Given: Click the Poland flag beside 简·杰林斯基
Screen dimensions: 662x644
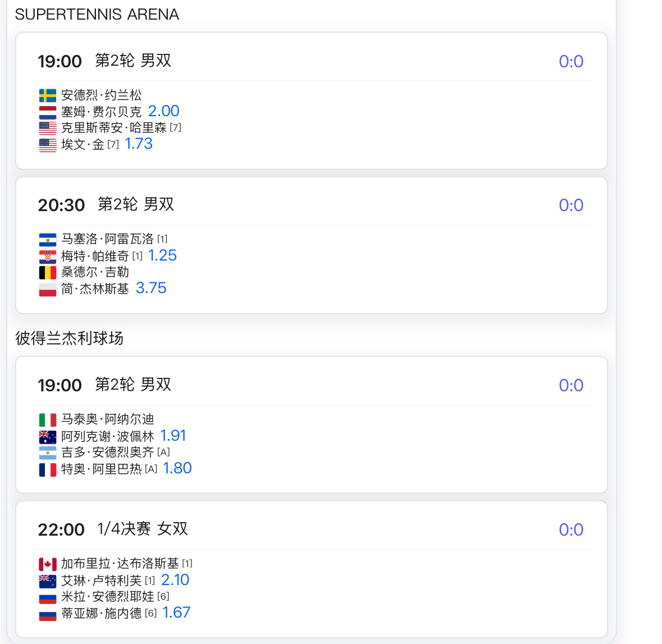Looking at the screenshot, I should click(48, 289).
